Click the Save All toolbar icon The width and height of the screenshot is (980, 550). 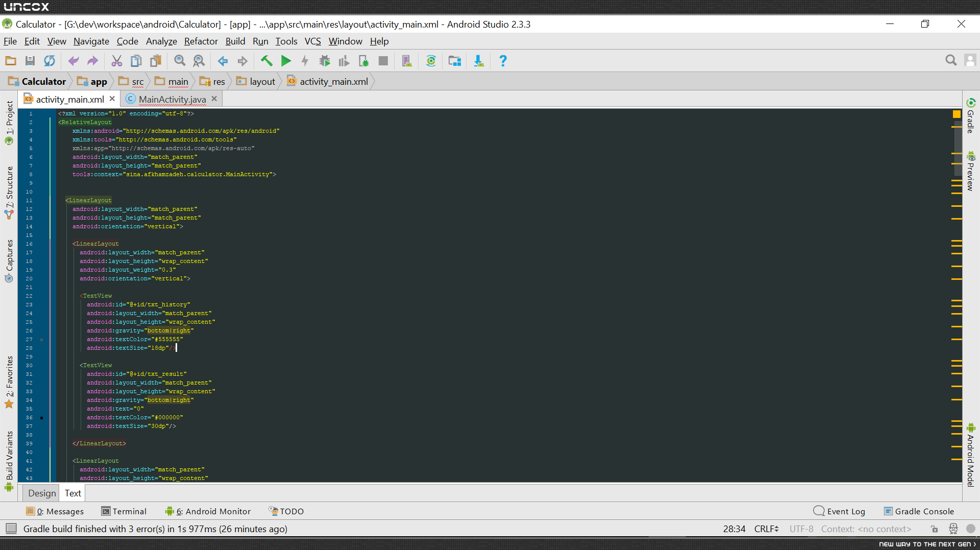(x=30, y=61)
